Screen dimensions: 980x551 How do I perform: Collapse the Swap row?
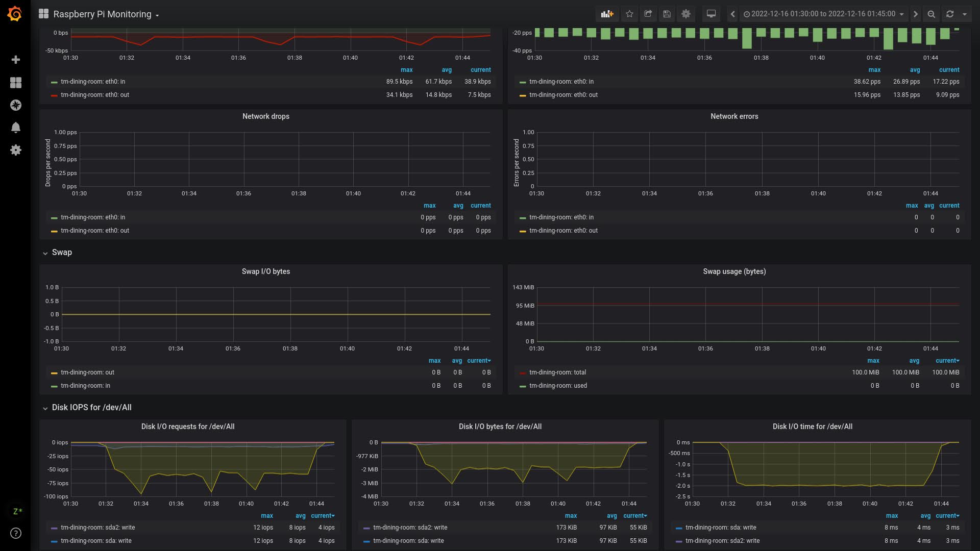pos(62,253)
